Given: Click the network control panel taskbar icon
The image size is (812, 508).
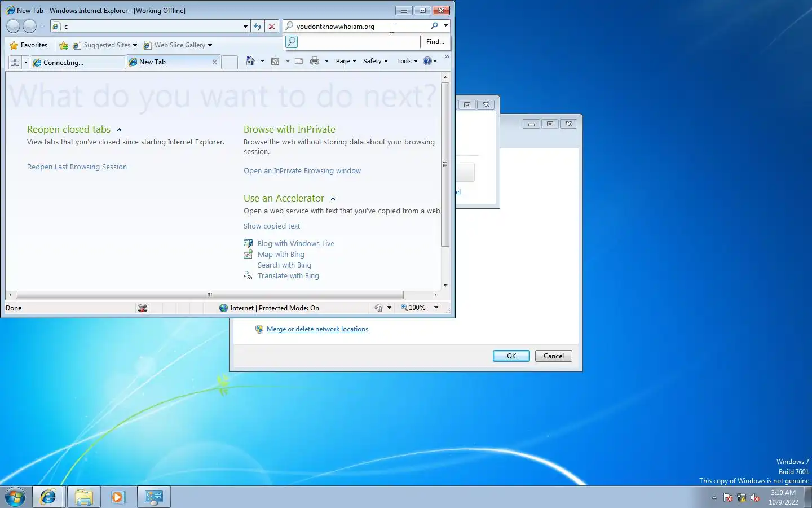Looking at the screenshot, I should pyautogui.click(x=154, y=497).
